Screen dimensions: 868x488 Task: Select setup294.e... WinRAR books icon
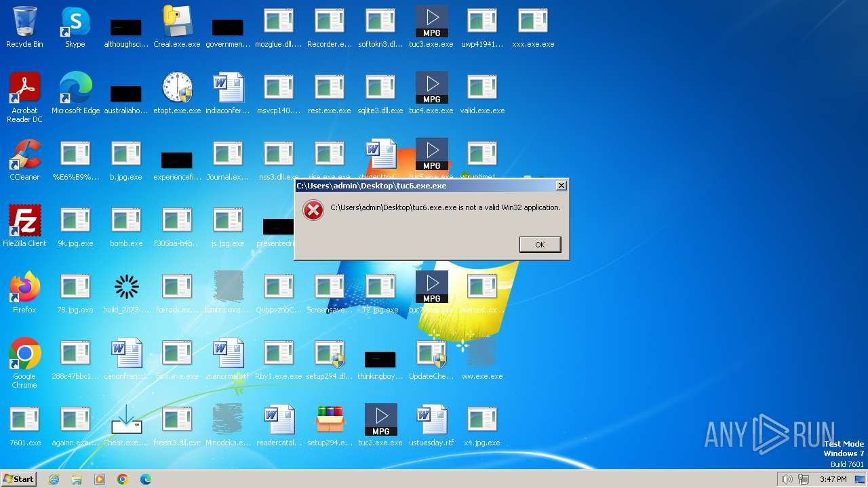[330, 420]
